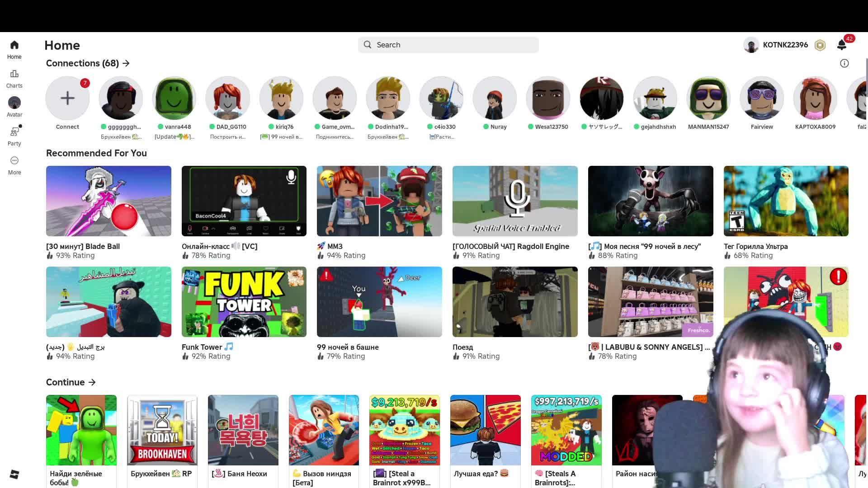Expand the Continue section arrow
868x488 pixels.
coord(92,382)
